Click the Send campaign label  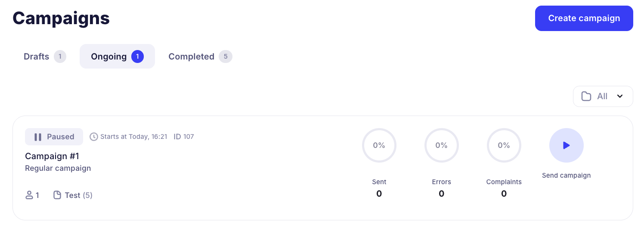[566, 176]
